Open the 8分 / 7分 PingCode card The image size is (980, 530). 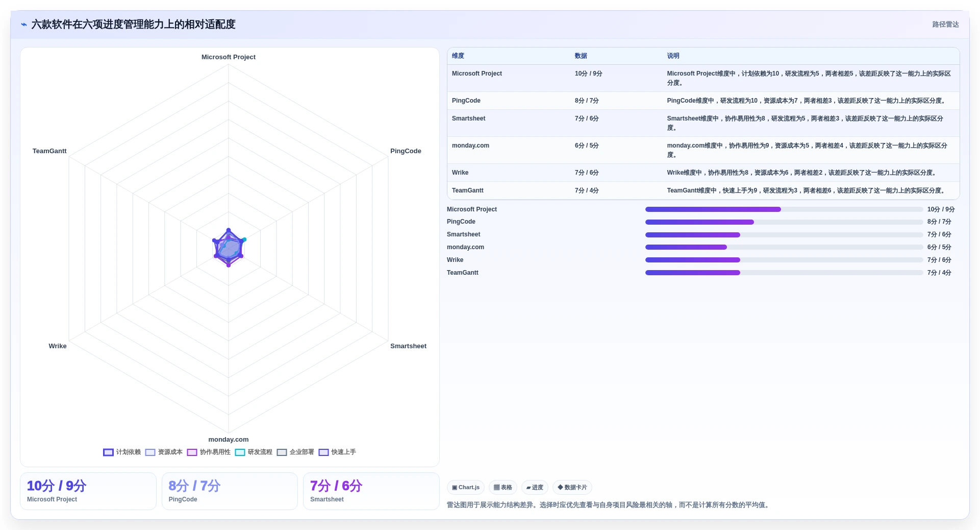230,491
